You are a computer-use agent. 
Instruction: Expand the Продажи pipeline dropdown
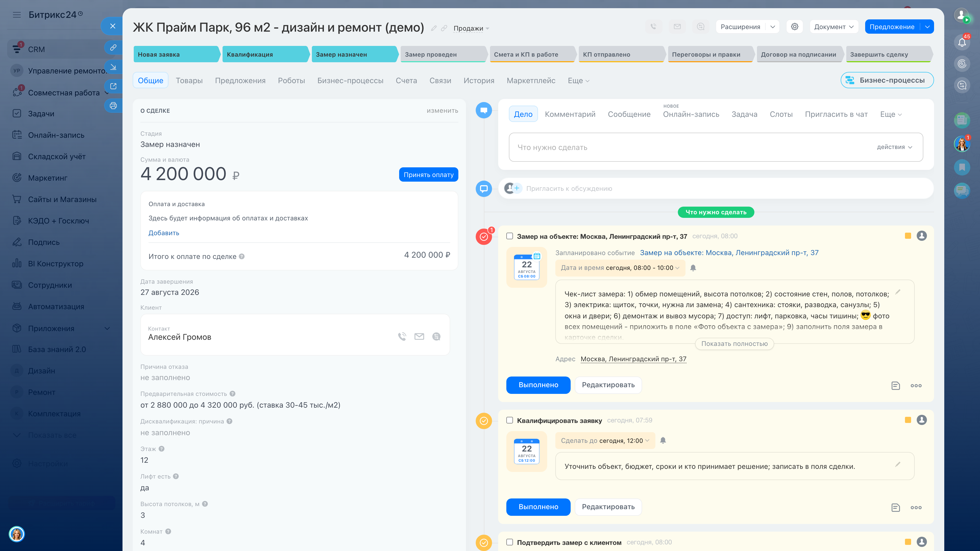pyautogui.click(x=471, y=28)
